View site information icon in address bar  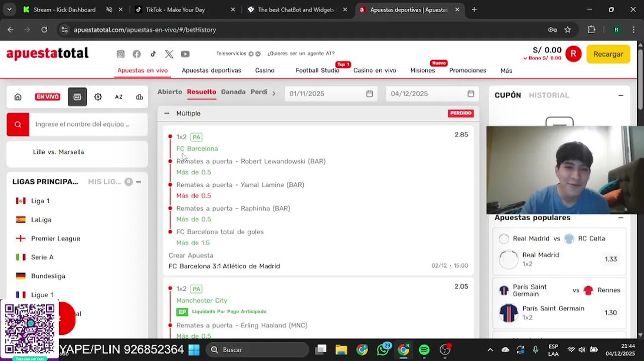tap(64, 30)
